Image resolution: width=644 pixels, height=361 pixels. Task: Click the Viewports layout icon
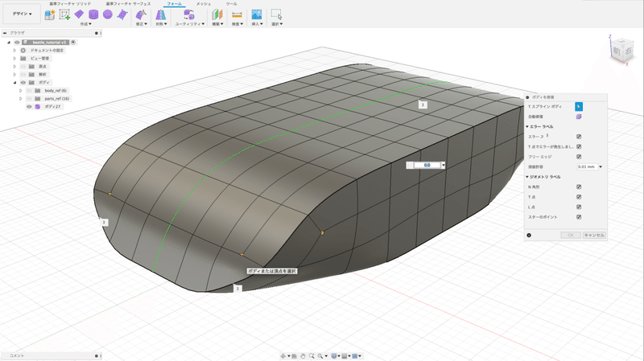tap(355, 356)
